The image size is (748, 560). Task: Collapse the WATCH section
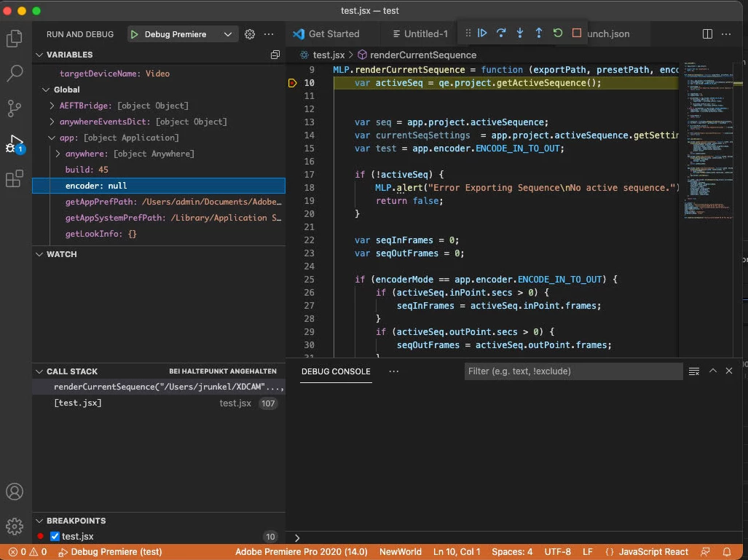(39, 254)
